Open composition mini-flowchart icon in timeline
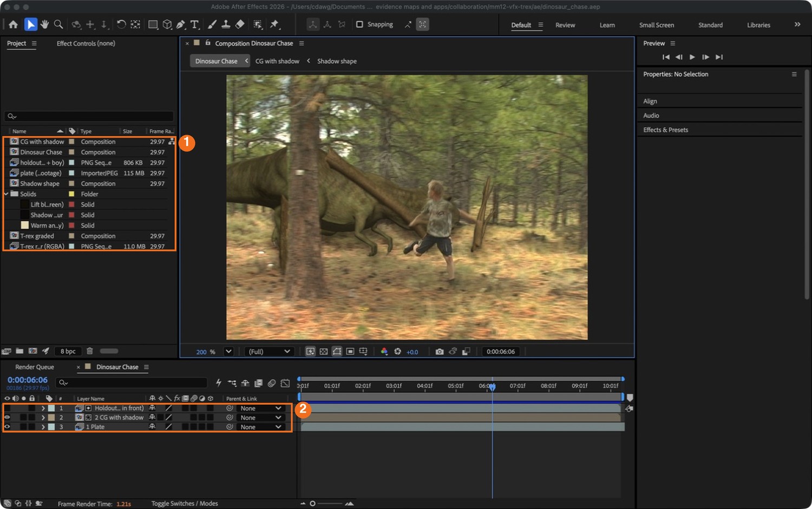This screenshot has height=509, width=812. pyautogui.click(x=232, y=383)
